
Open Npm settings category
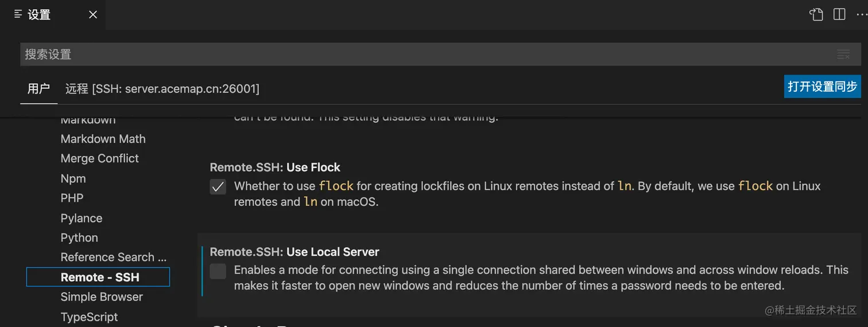73,178
